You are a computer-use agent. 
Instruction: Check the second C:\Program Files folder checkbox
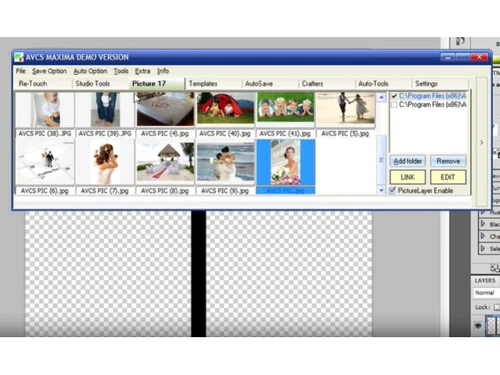394,105
